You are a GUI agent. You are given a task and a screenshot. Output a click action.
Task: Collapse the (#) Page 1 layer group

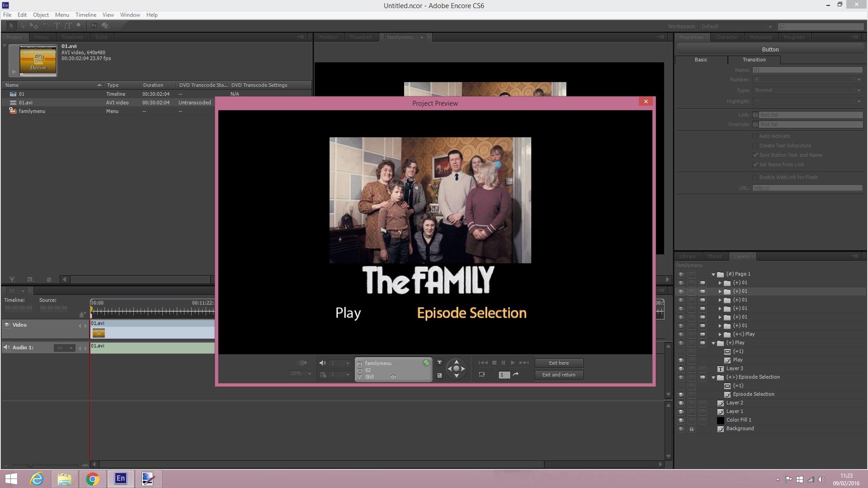point(714,274)
